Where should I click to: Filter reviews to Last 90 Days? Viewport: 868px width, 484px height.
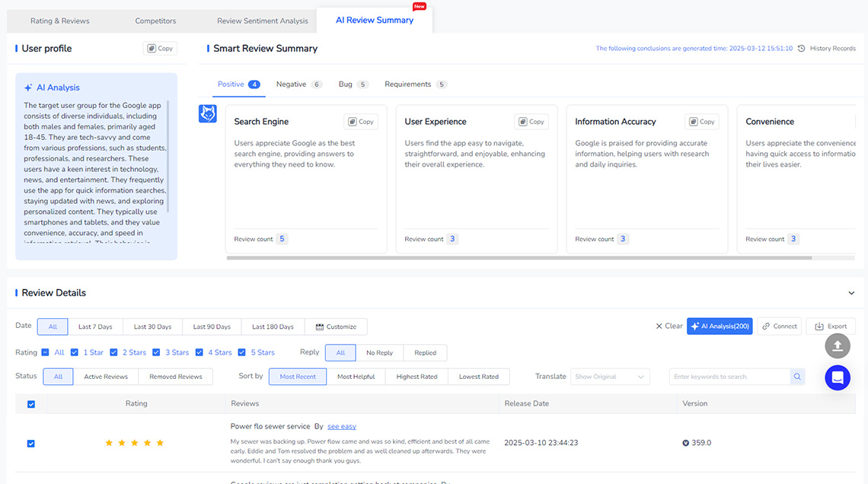pos(212,327)
